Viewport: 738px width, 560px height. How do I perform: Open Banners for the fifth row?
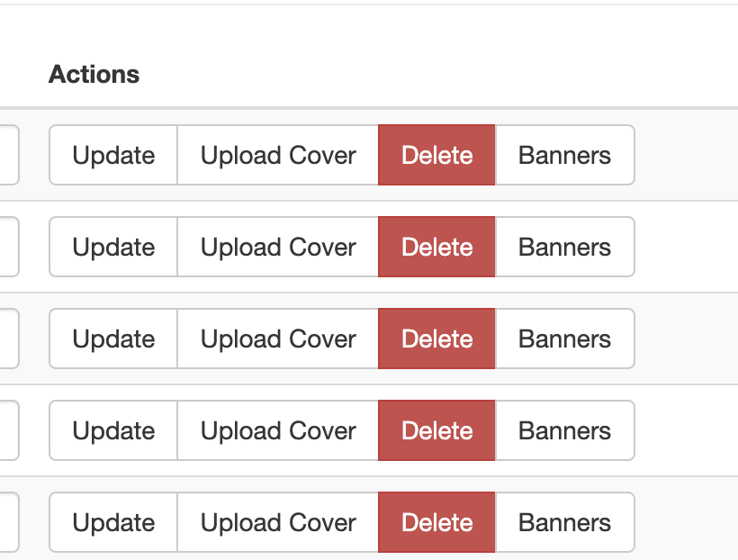pyautogui.click(x=564, y=522)
